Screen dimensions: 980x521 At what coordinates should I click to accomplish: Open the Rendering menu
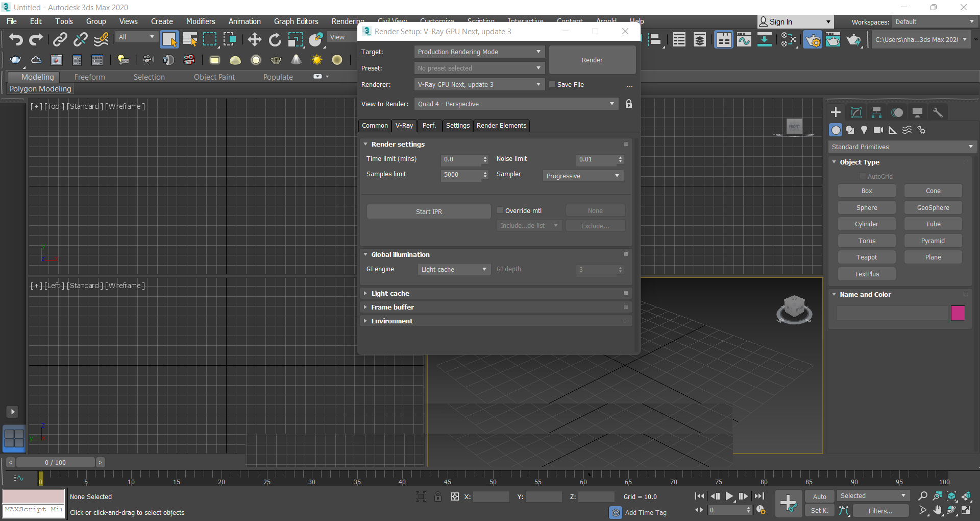click(x=347, y=21)
